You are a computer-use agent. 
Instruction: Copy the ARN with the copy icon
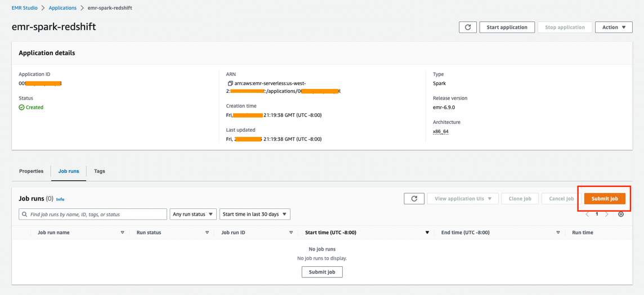tap(230, 83)
